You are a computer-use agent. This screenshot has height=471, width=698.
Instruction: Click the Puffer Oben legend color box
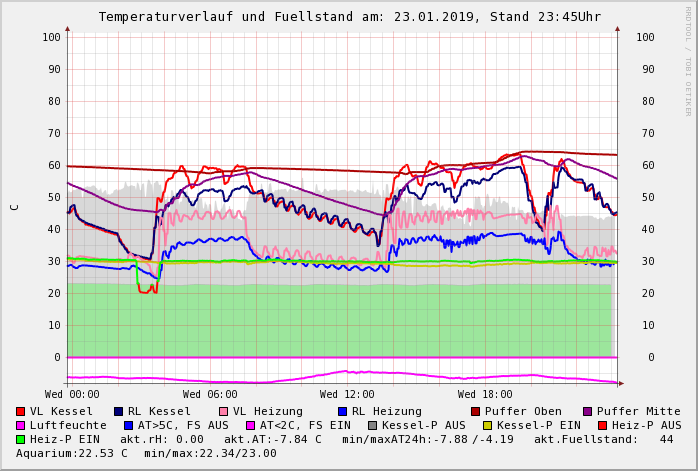[x=475, y=412]
